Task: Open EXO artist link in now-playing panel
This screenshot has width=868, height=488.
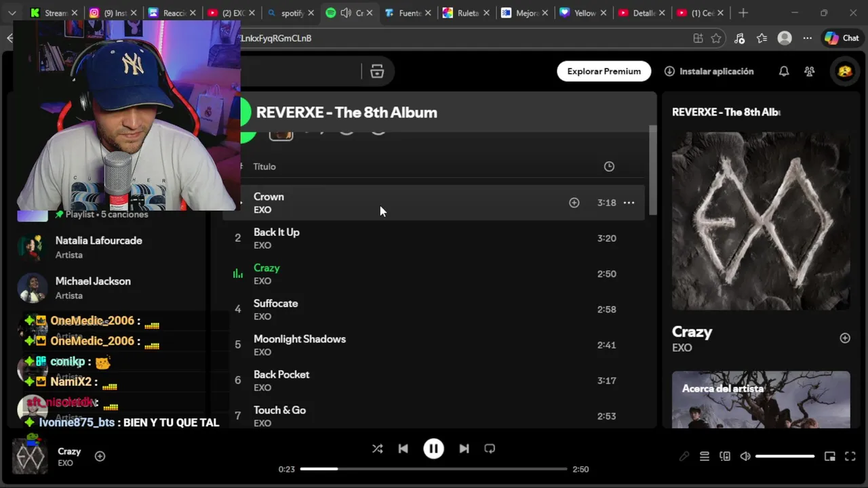Action: (682, 348)
